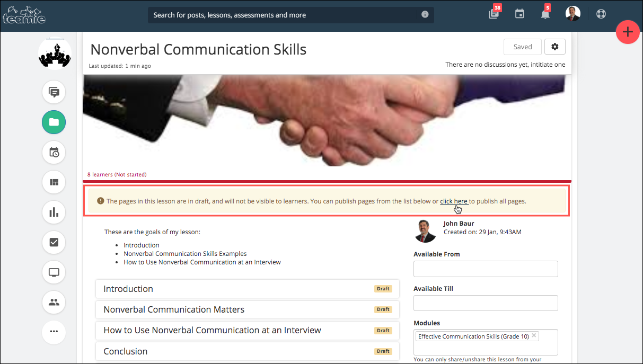Open the user profile avatar menu

(573, 14)
